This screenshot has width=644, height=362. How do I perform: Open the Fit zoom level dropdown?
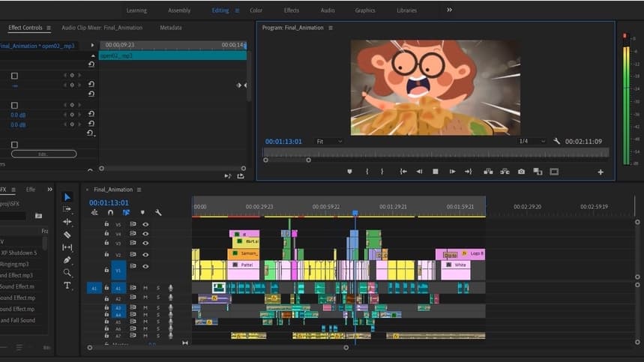[x=329, y=141]
